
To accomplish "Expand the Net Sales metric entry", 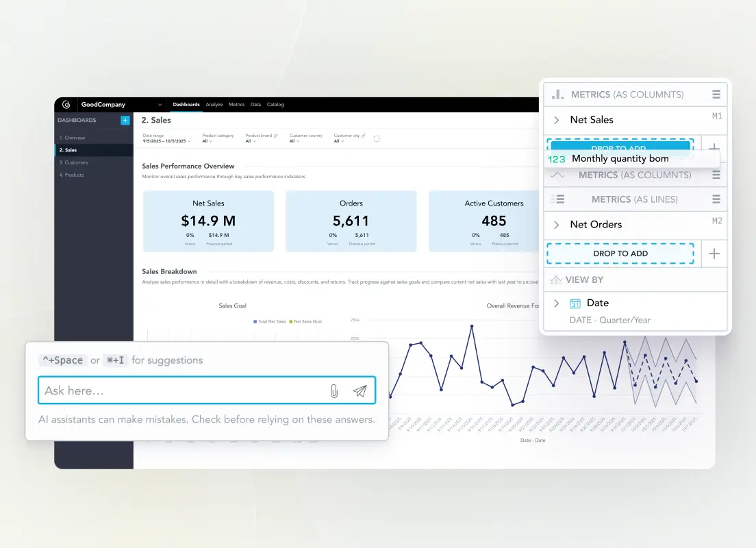I will (555, 120).
